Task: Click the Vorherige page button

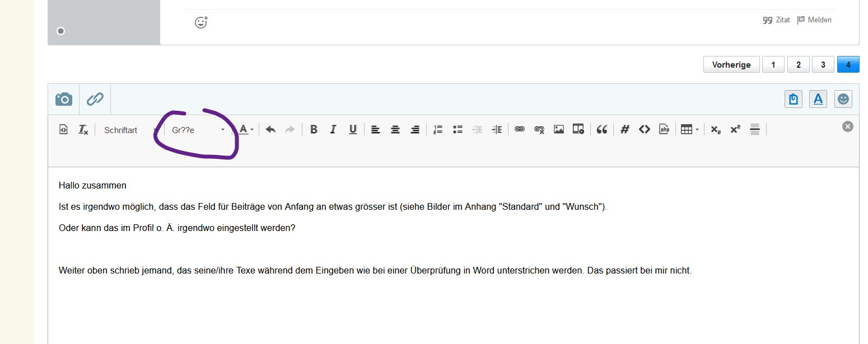Action: tap(731, 65)
